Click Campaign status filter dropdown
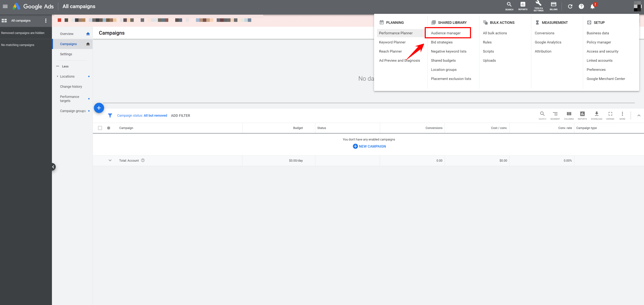Viewport: 644px width, 305px height. 142,115
